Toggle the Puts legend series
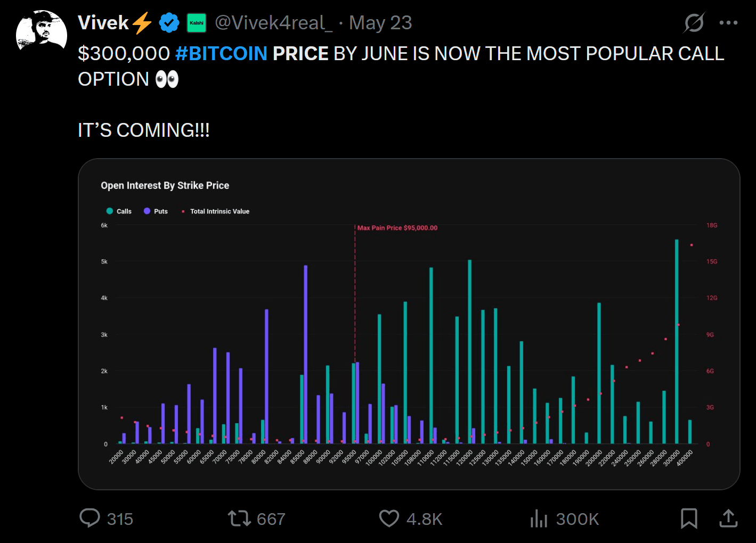This screenshot has height=543, width=756. pyautogui.click(x=156, y=211)
